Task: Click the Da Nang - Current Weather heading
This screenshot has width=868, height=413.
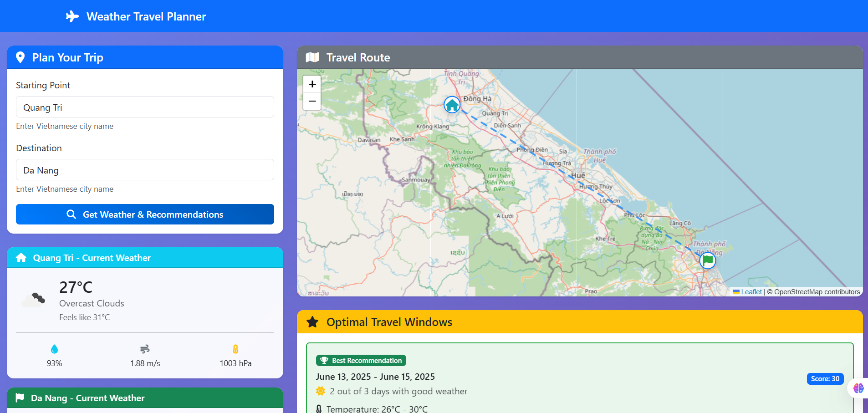Action: [88, 398]
